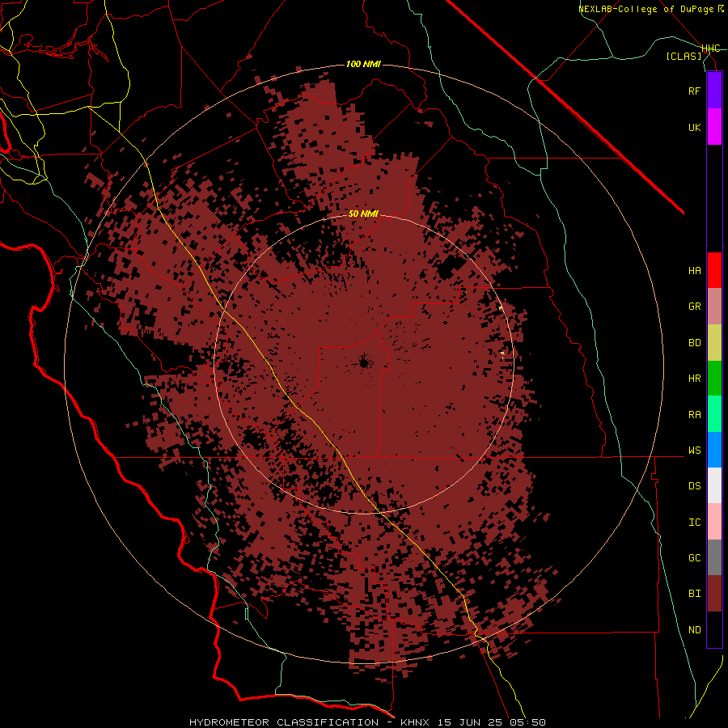The width and height of the screenshot is (728, 728).
Task: Click the RF purple legend swatch
Action: pyautogui.click(x=714, y=91)
